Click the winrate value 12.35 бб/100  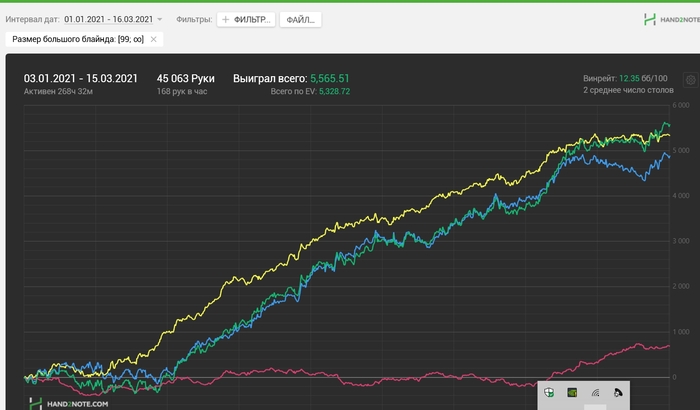pyautogui.click(x=643, y=79)
